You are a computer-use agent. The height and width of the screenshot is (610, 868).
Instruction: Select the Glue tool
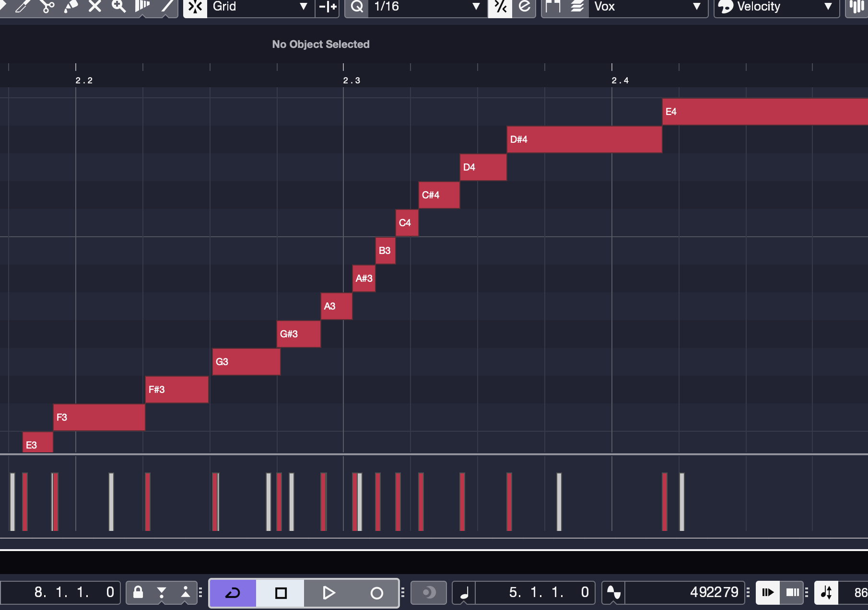point(71,7)
